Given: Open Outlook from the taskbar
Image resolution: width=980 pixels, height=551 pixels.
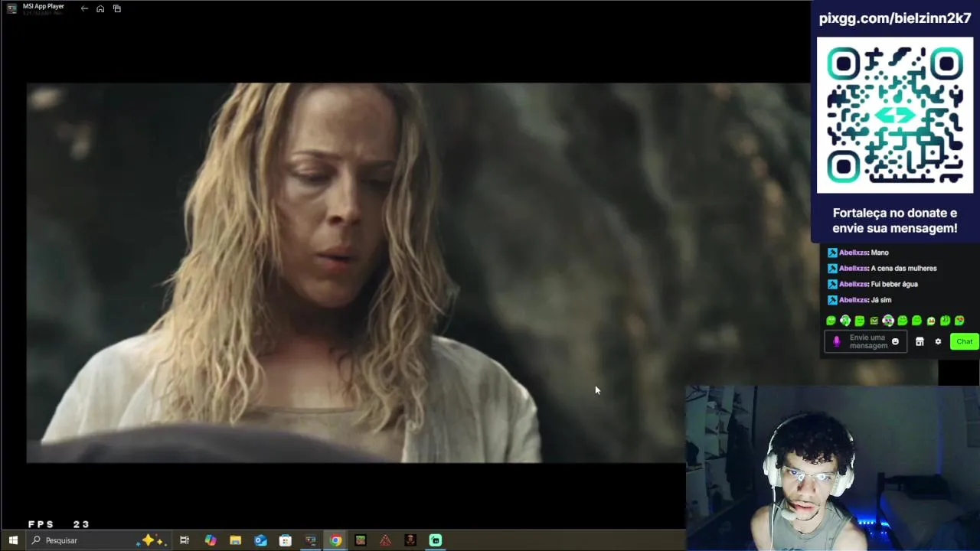Looking at the screenshot, I should (x=261, y=540).
